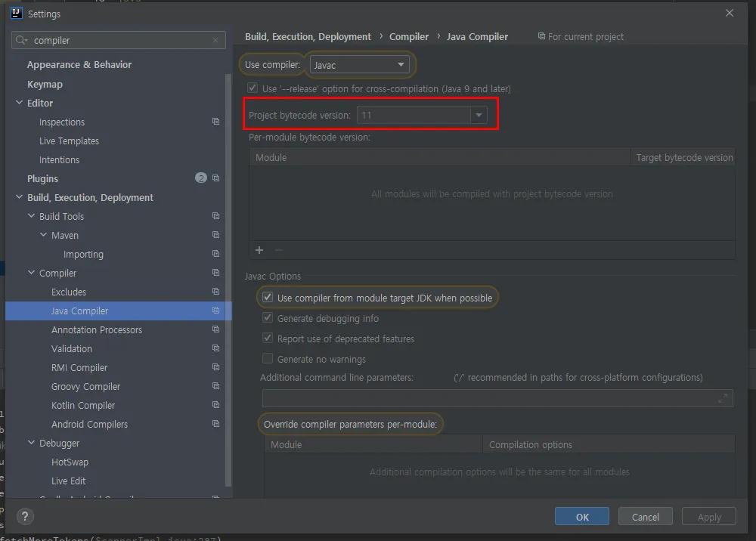This screenshot has width=756, height=541.
Task: Focus the settings search field
Action: coord(119,40)
